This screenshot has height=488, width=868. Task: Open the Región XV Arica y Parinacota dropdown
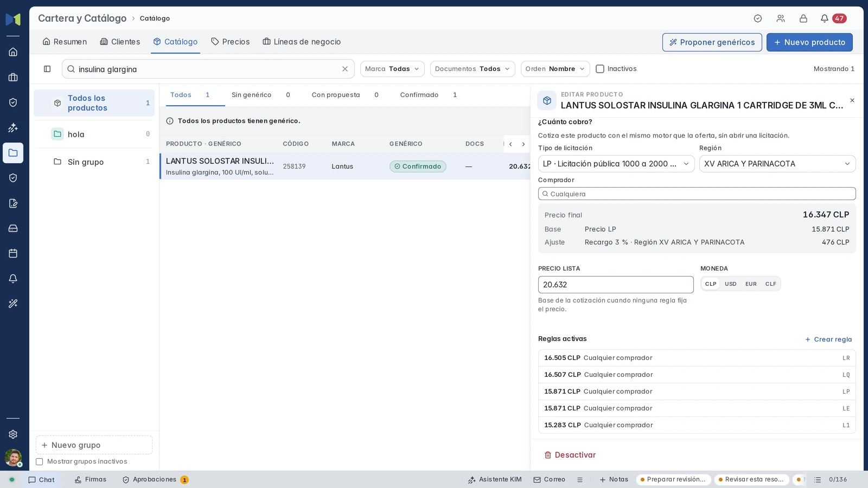(777, 164)
